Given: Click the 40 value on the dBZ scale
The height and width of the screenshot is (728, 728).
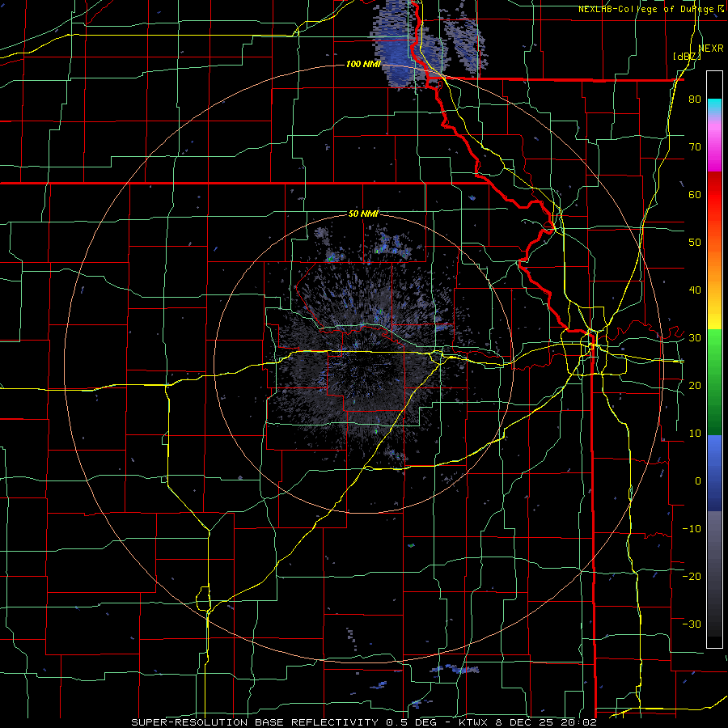Looking at the screenshot, I should point(695,290).
